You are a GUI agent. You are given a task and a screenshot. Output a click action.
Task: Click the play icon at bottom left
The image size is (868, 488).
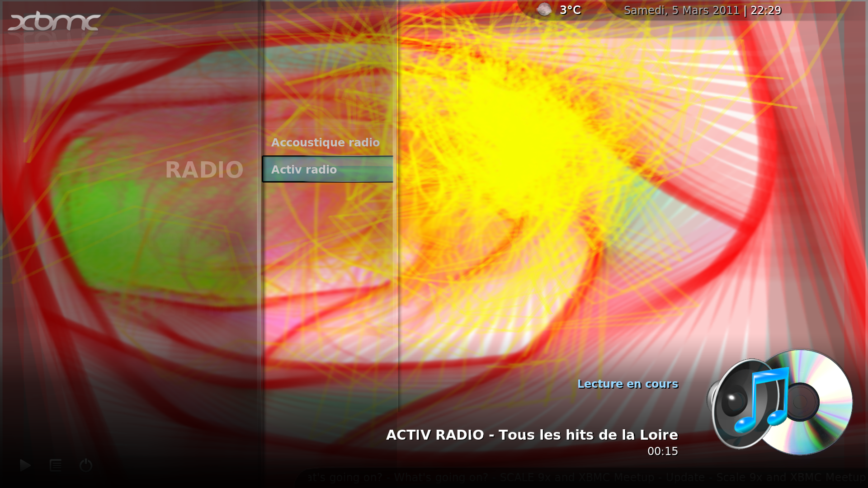pyautogui.click(x=25, y=465)
